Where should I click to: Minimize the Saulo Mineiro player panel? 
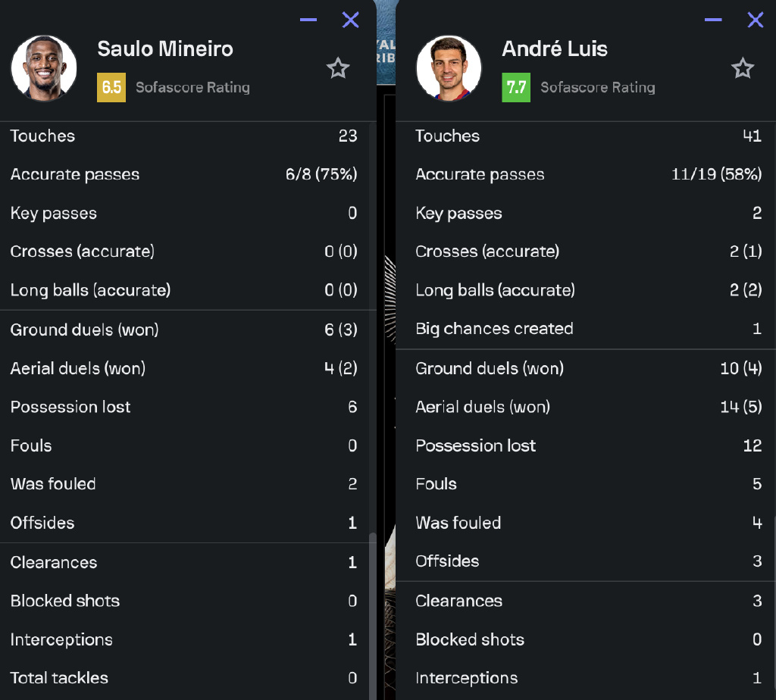tap(308, 20)
